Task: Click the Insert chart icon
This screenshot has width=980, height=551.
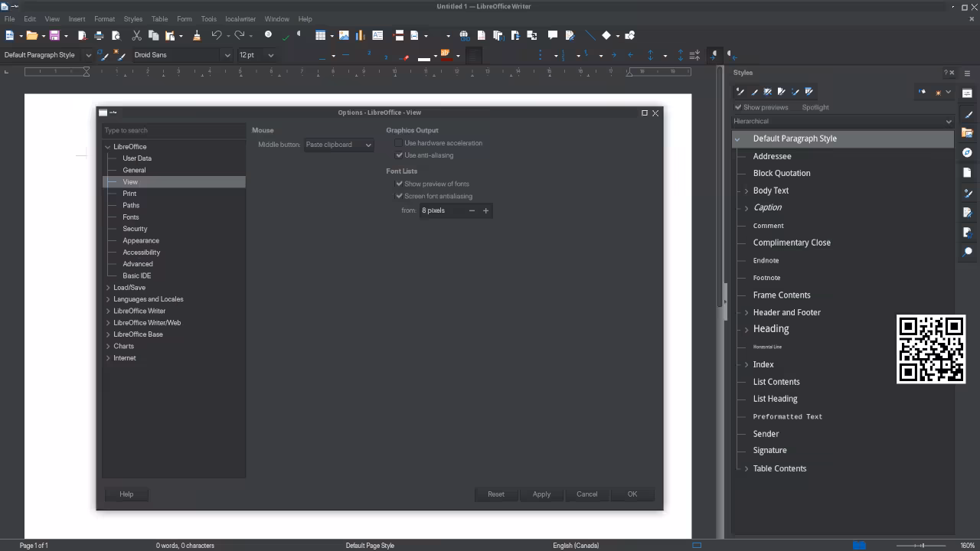Action: [x=360, y=35]
